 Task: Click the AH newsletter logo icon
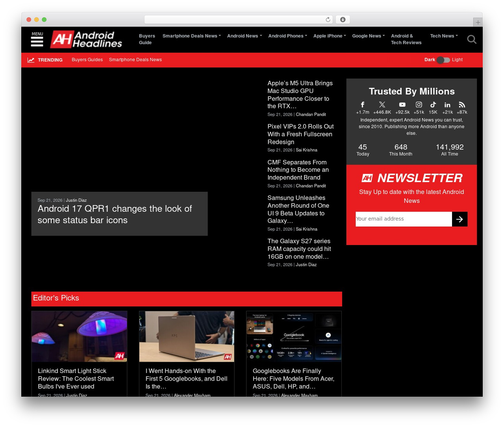pos(367,178)
